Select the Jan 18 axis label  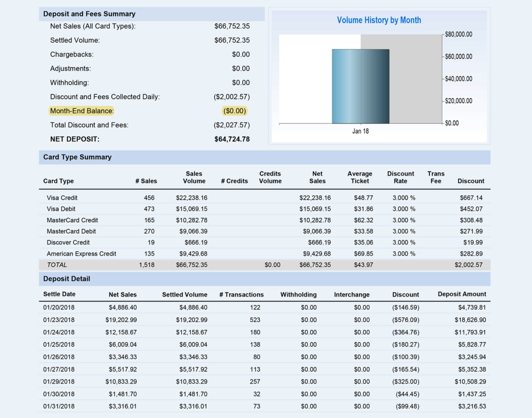[360, 131]
